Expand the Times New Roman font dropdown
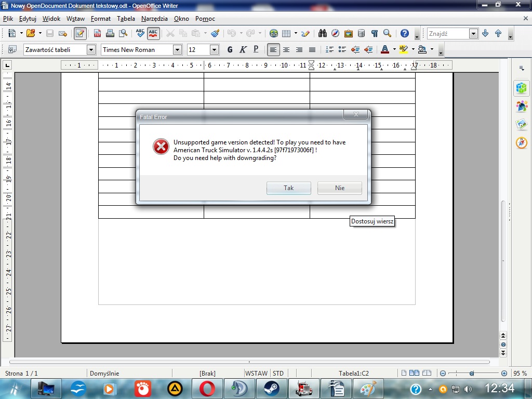Image resolution: width=532 pixels, height=399 pixels. (177, 50)
